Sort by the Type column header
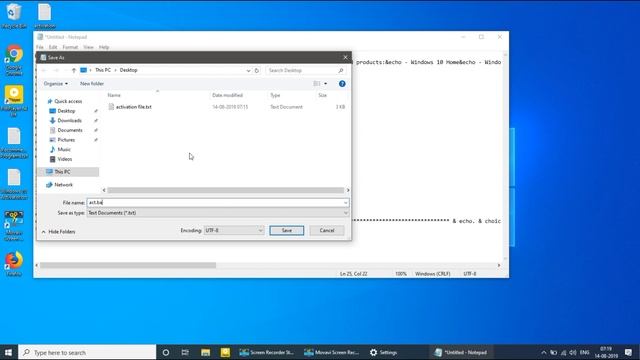The height and width of the screenshot is (360, 640). 275,95
